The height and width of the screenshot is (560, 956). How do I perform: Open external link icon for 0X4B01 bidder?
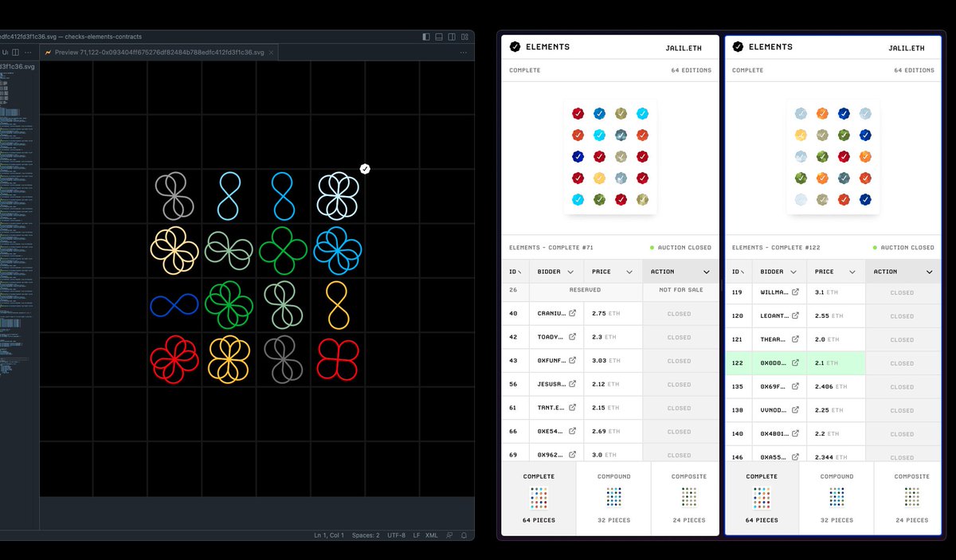[795, 433]
